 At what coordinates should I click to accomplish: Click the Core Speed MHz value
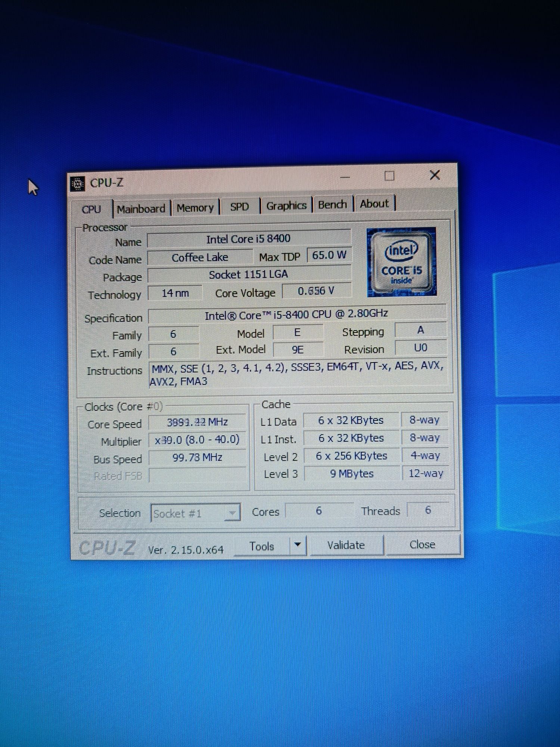pos(197,422)
